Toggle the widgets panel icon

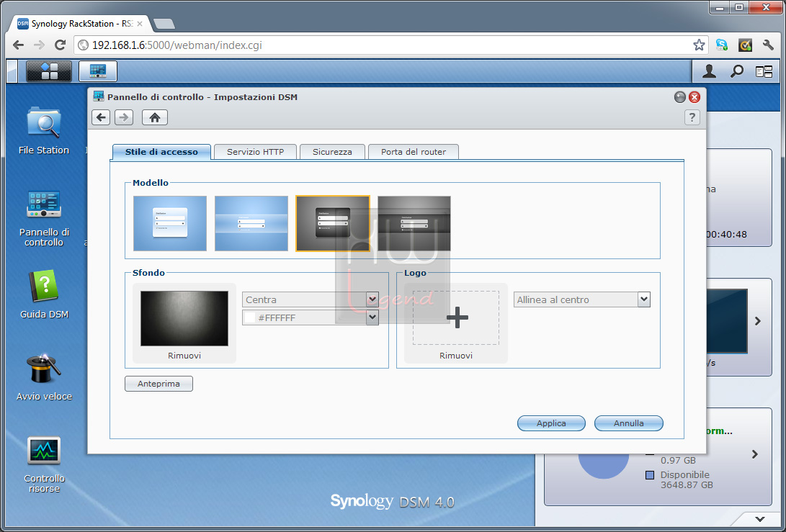pyautogui.click(x=764, y=72)
